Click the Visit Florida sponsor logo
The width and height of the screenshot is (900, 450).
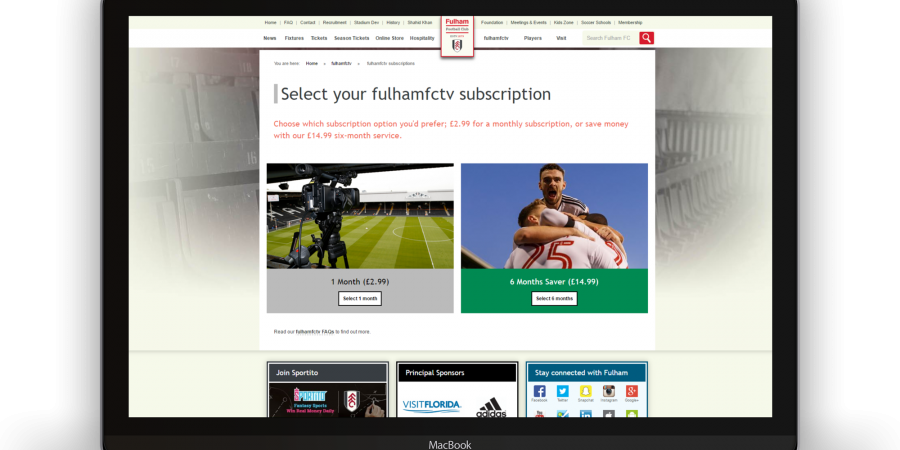(x=431, y=406)
